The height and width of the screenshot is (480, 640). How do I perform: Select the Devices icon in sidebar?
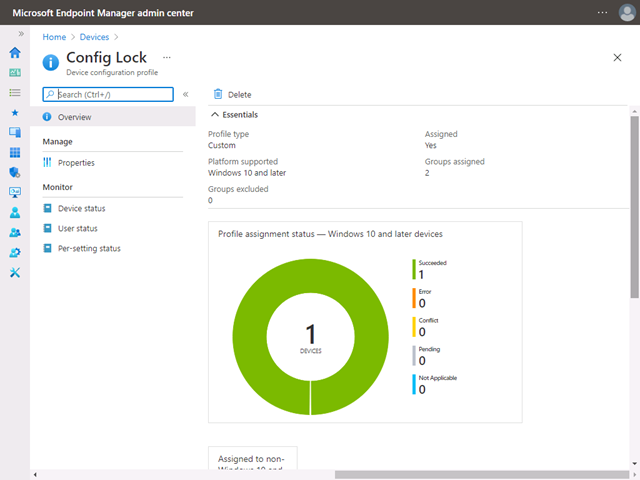tap(15, 132)
